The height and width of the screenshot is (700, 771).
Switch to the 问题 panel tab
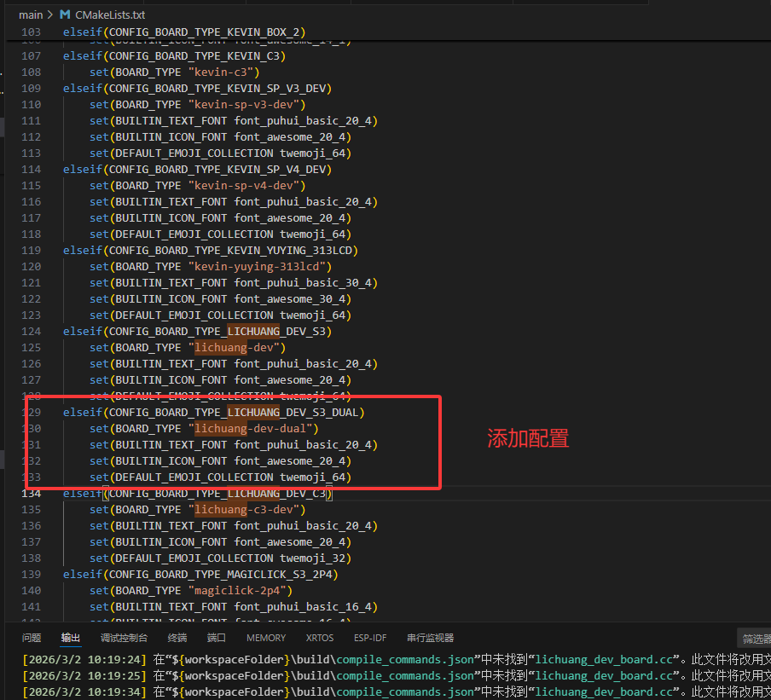(x=32, y=638)
